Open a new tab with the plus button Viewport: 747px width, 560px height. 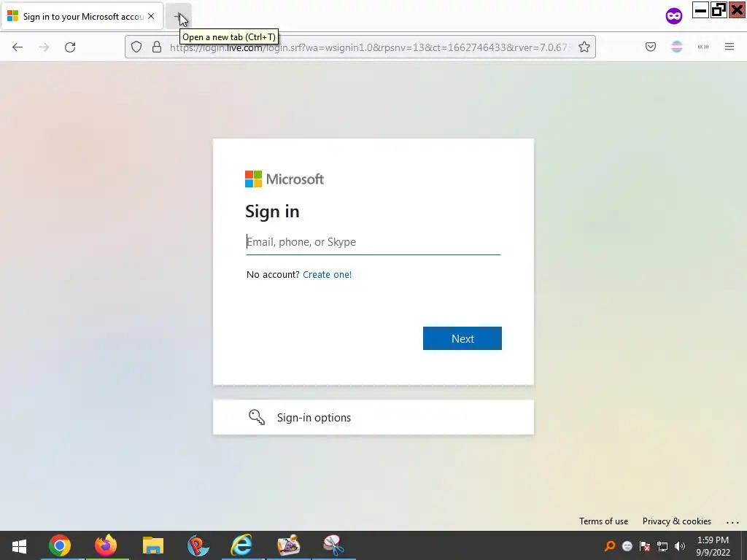click(178, 17)
